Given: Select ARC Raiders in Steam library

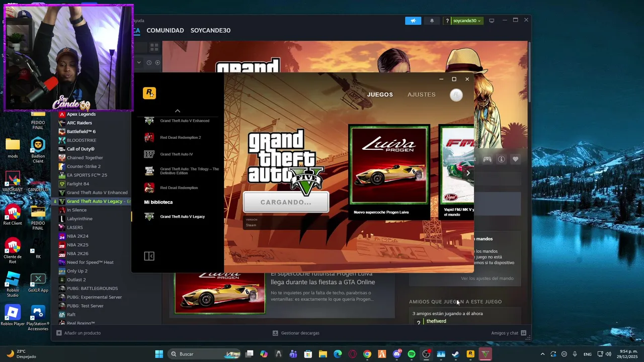Looking at the screenshot, I should (79, 123).
